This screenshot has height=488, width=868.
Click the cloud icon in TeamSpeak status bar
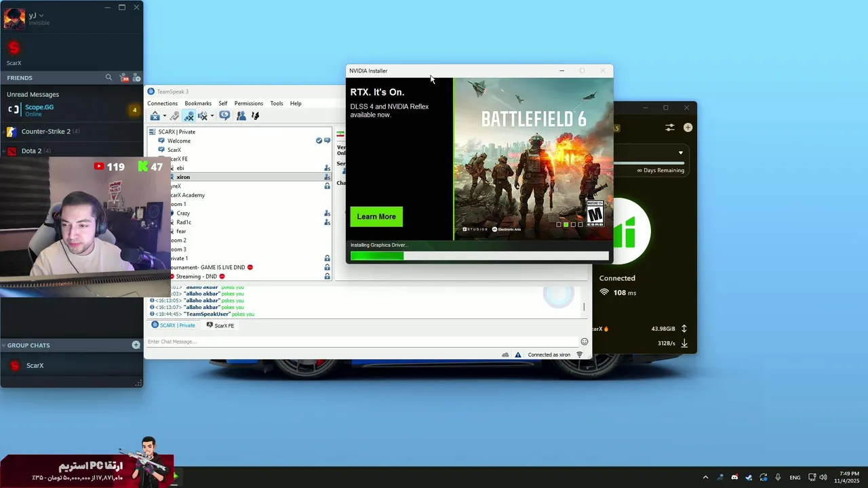click(x=505, y=354)
